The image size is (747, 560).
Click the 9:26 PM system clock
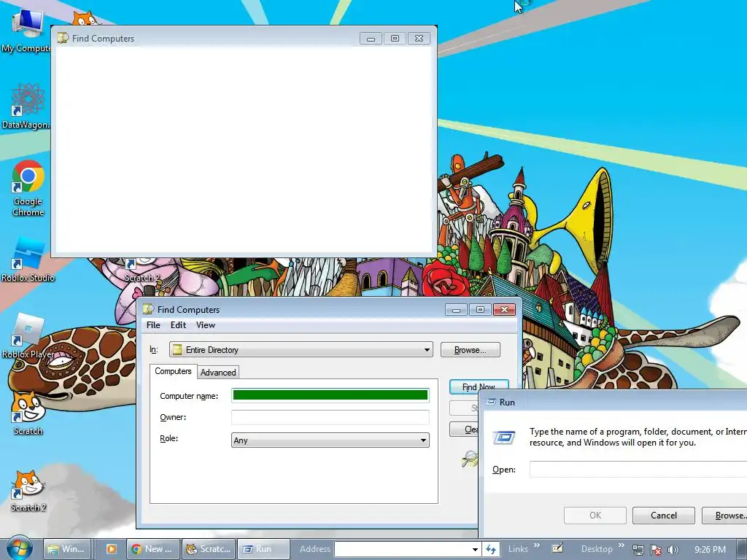click(710, 549)
